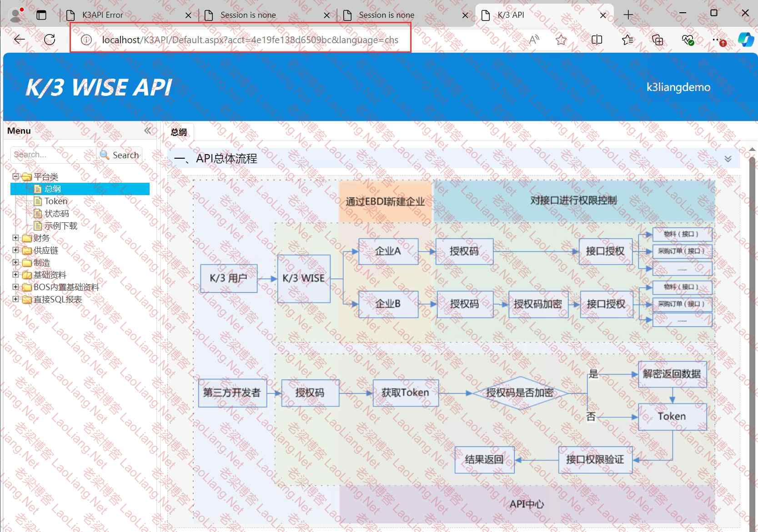Image resolution: width=758 pixels, height=532 pixels.
Task: Activate the Read aloud icon
Action: (x=534, y=40)
